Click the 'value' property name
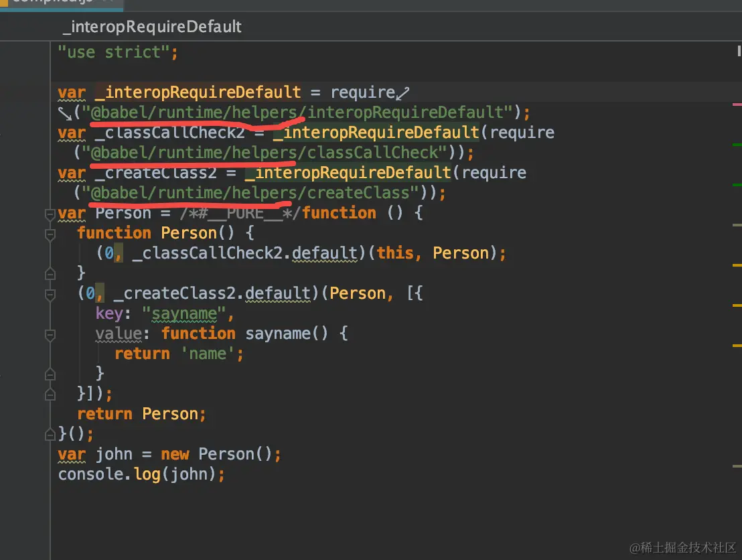The image size is (742, 560). (119, 334)
